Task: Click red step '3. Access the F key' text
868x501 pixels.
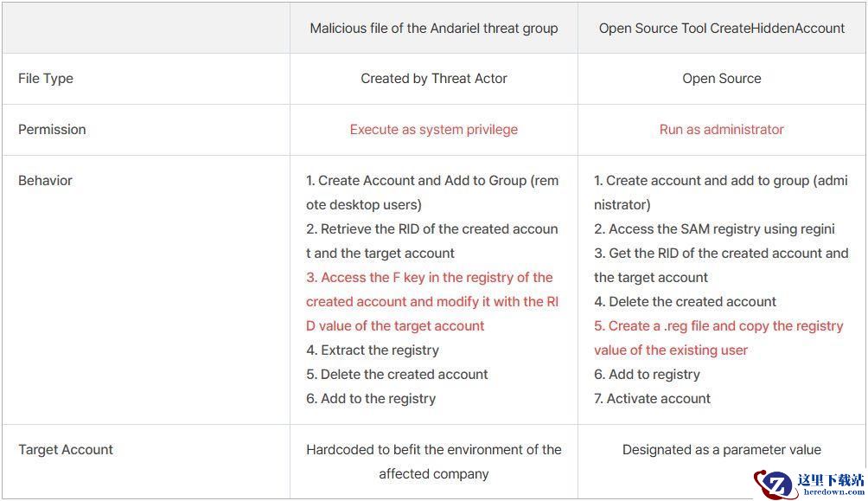Action: click(432, 301)
